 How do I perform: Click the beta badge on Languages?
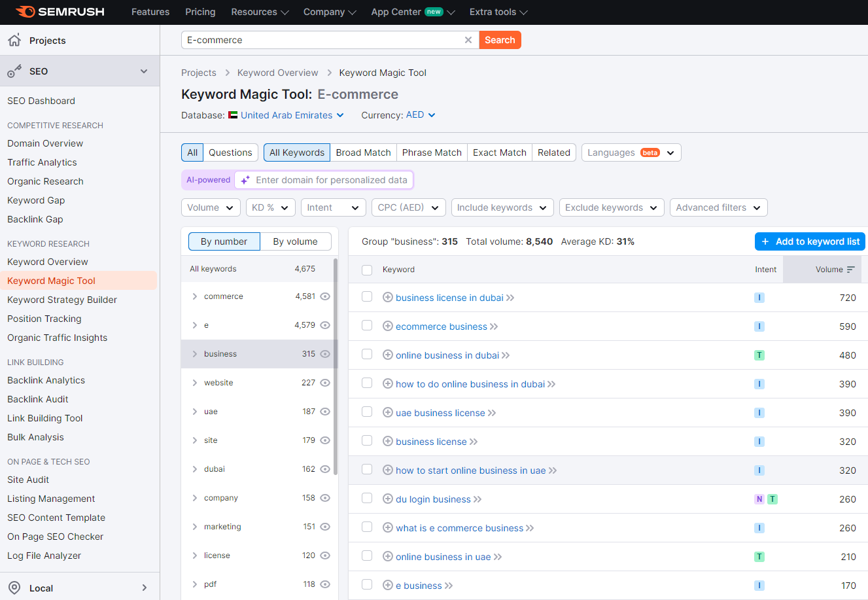(x=650, y=152)
